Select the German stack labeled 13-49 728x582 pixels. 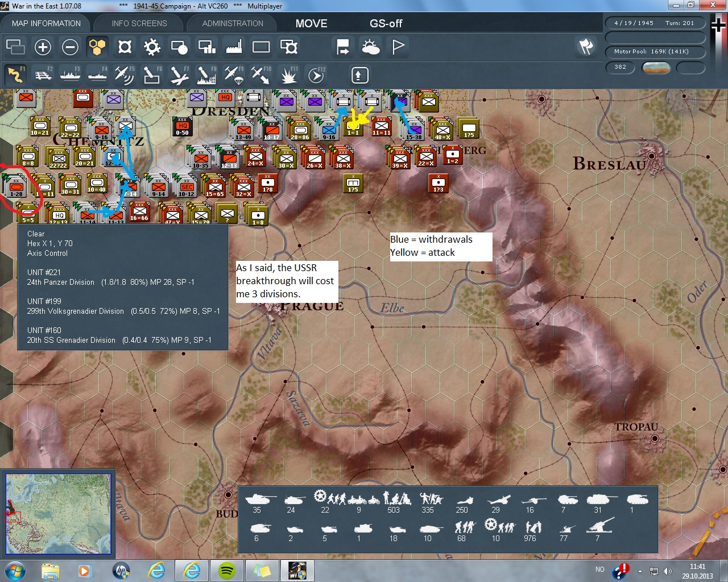(243, 129)
